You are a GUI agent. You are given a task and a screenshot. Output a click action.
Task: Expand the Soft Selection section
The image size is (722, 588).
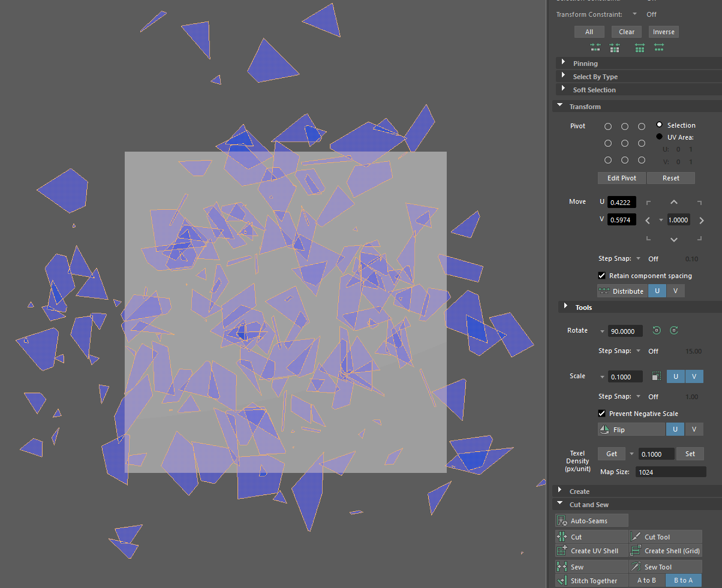point(564,89)
